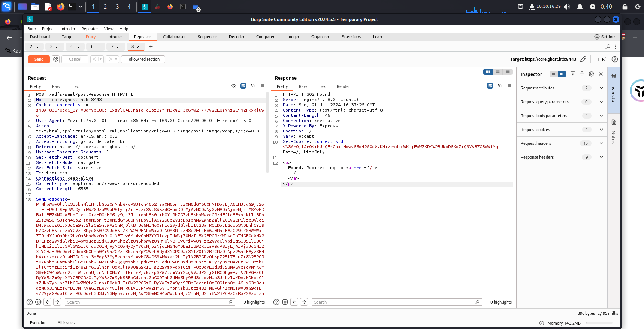Expand the Response headers section
Screen dimensions: 644x329
point(601,157)
